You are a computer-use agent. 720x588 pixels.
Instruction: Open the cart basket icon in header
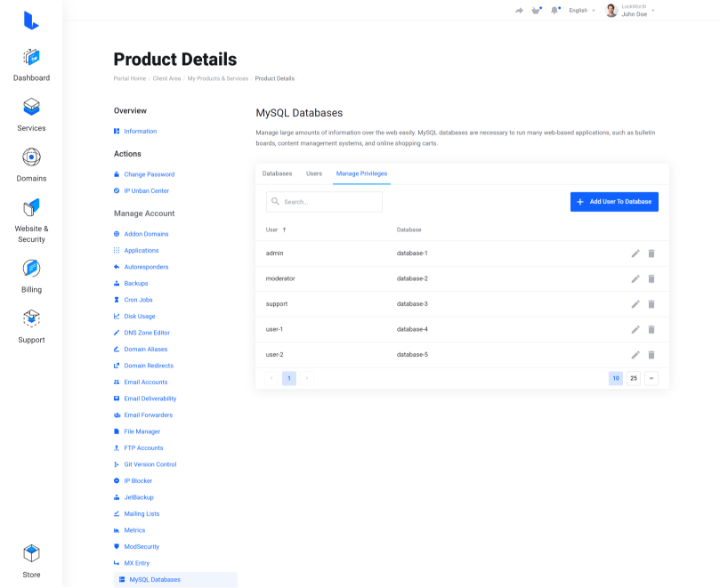click(537, 11)
